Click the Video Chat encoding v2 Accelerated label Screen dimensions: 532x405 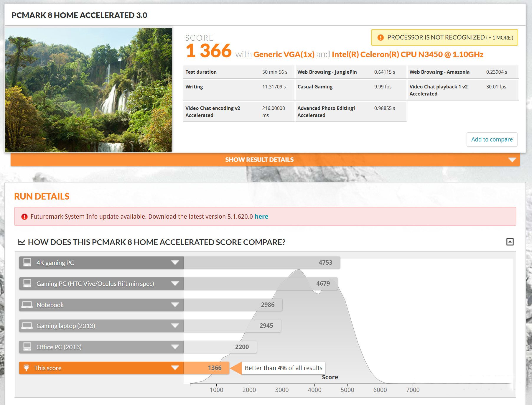[x=213, y=112]
